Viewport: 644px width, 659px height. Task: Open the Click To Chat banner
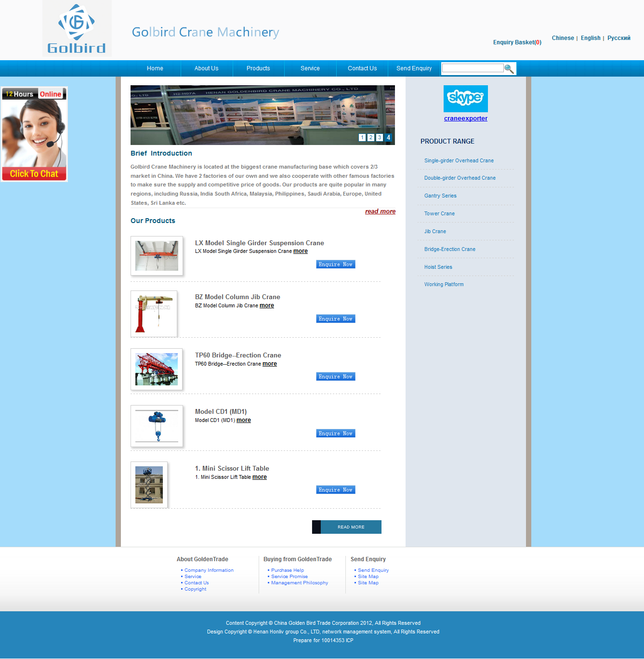[x=34, y=134]
